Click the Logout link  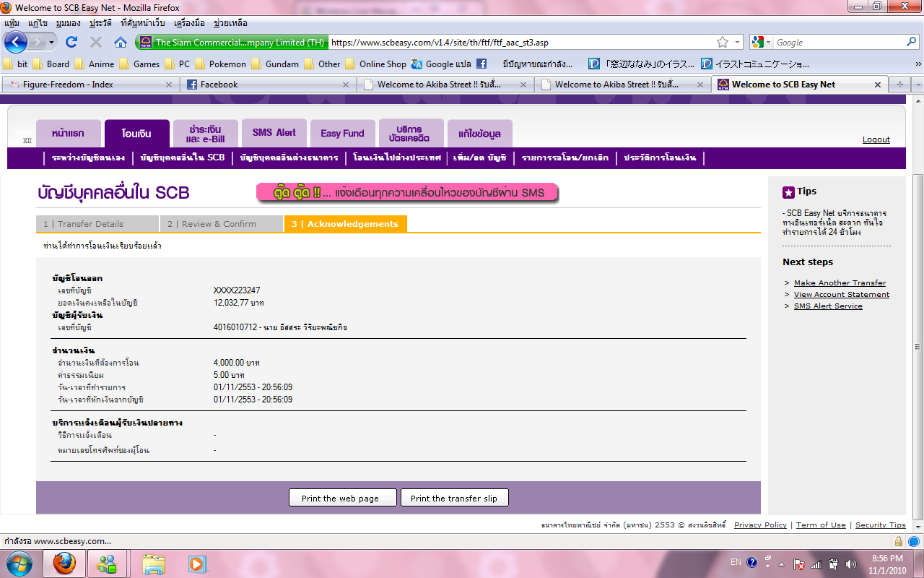coord(876,139)
